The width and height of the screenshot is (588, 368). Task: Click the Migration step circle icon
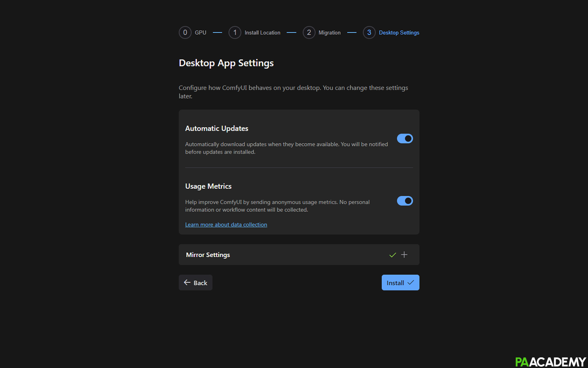click(309, 32)
